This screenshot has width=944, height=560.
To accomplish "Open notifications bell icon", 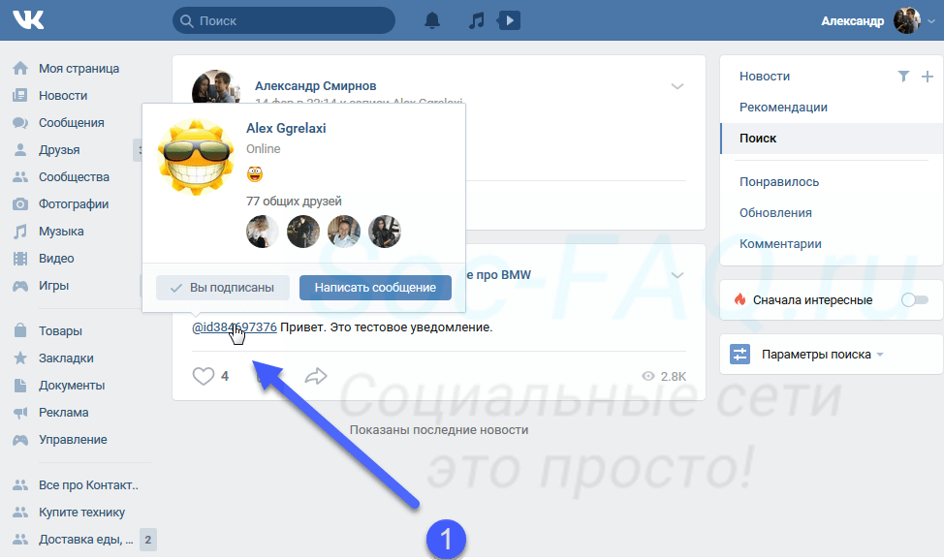I will 432,20.
